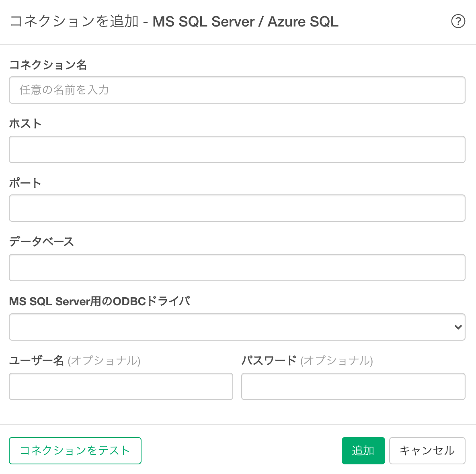Click the コネクション名 label

coord(48,65)
